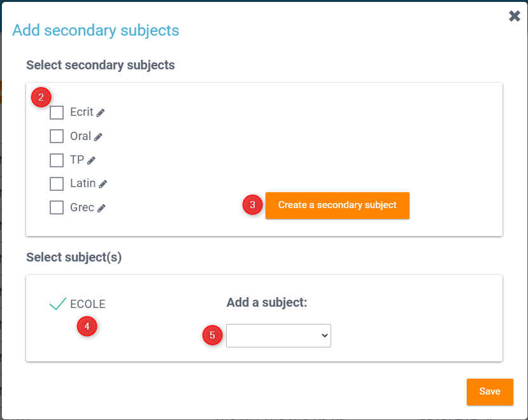Edit the Grec subject via pencil icon

point(101,208)
